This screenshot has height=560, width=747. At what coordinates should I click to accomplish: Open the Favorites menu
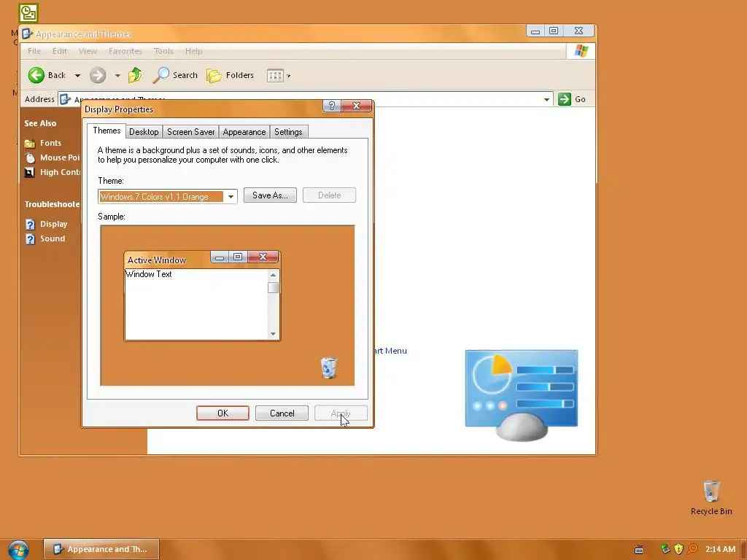click(x=125, y=51)
